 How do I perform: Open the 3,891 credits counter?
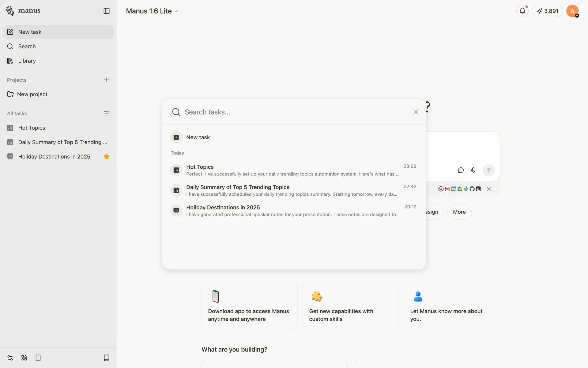[x=547, y=11]
